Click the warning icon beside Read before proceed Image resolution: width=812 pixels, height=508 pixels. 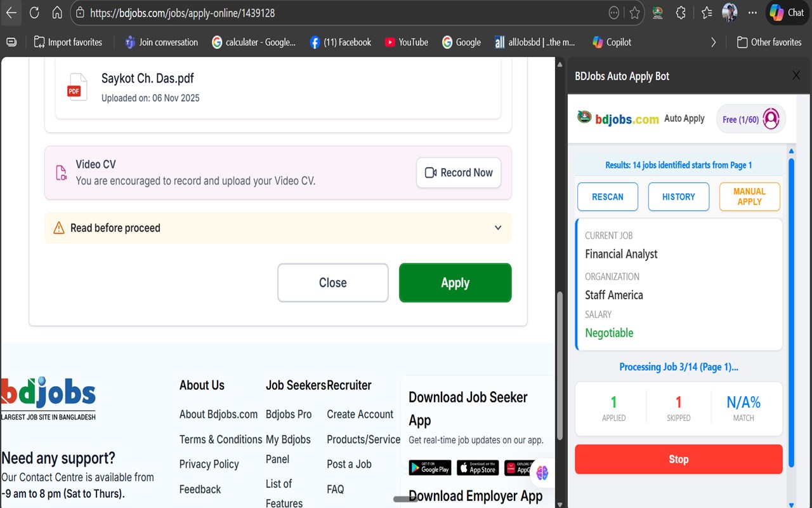(59, 228)
